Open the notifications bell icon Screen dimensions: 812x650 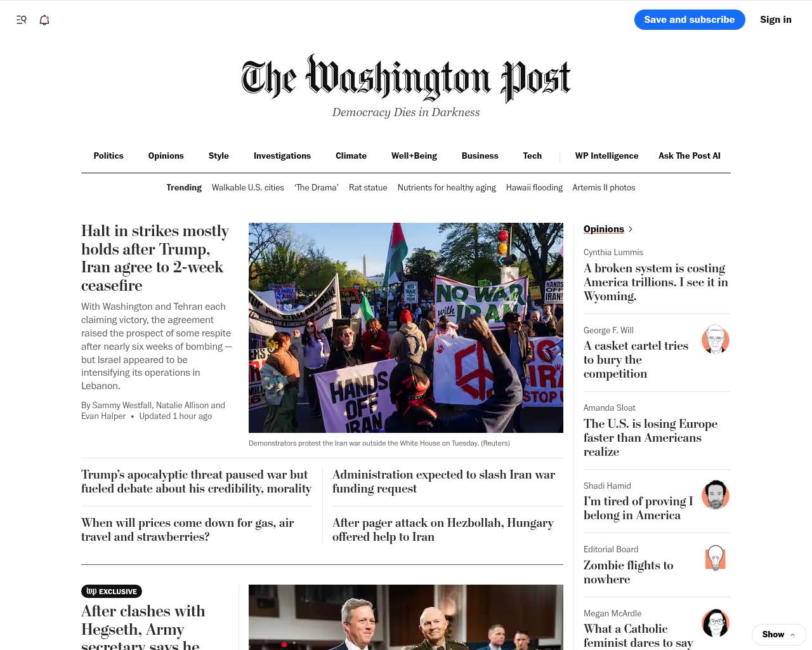(x=44, y=20)
